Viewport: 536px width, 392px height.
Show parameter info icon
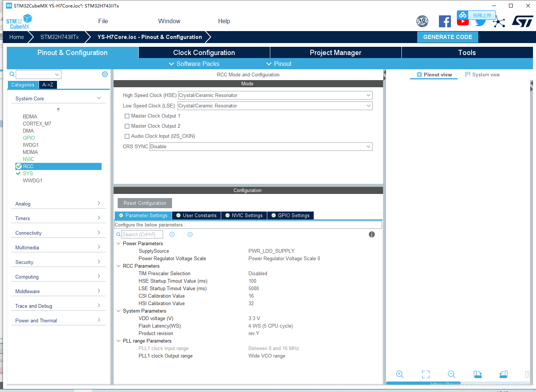[x=372, y=234]
